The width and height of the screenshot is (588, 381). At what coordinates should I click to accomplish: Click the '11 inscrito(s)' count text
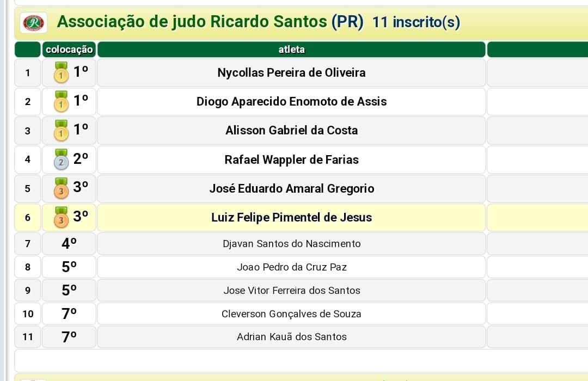[x=416, y=23]
